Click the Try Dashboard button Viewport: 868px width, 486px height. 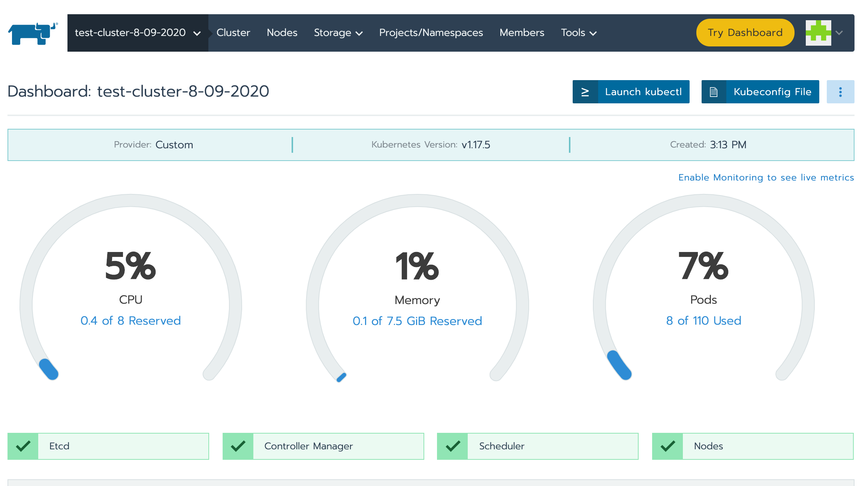pos(745,33)
